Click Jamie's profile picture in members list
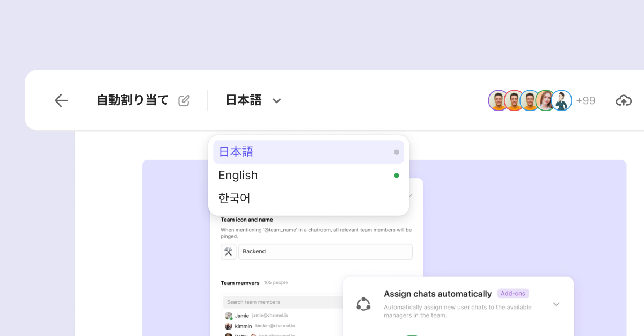This screenshot has width=644, height=336. [229, 316]
